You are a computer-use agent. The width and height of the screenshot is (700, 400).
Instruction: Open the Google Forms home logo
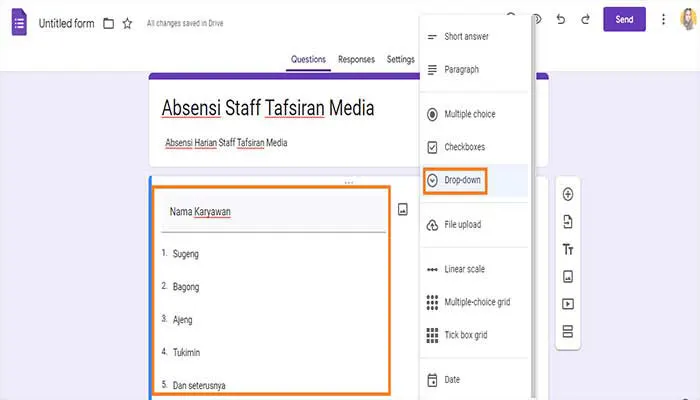tap(19, 21)
